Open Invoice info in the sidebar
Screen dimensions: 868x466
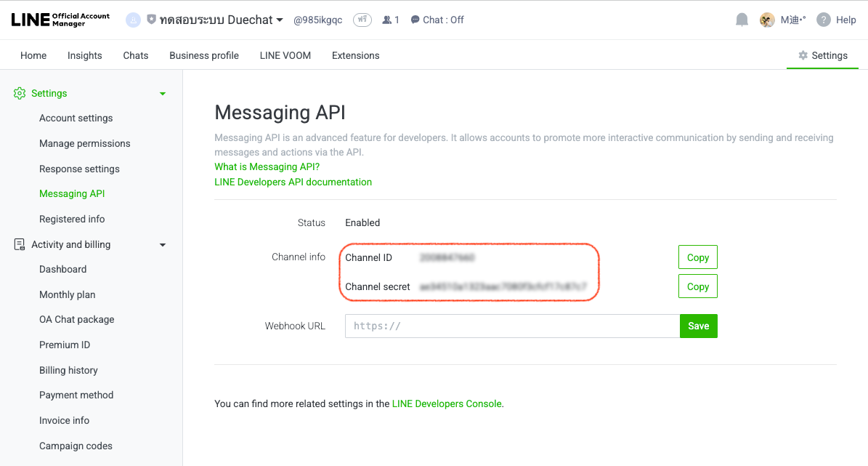tap(64, 421)
